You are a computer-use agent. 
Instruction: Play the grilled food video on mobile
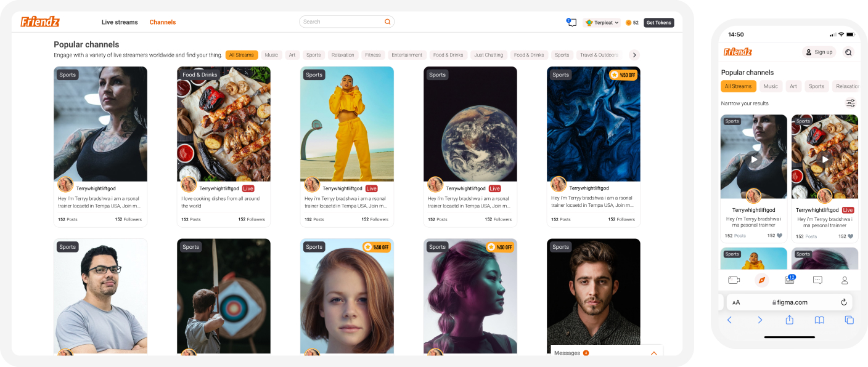point(825,159)
